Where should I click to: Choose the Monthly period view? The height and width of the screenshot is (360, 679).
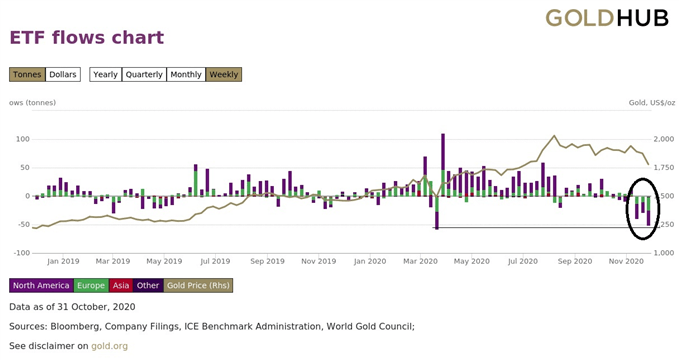click(186, 75)
